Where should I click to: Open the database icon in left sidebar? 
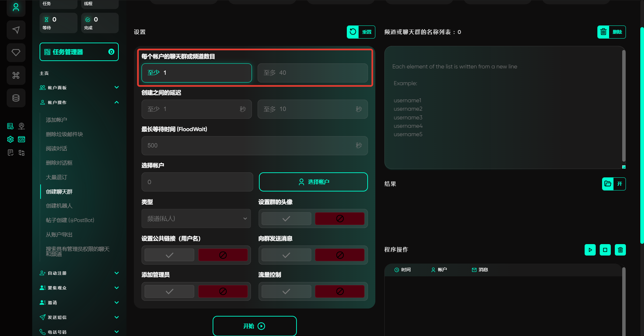click(x=16, y=98)
